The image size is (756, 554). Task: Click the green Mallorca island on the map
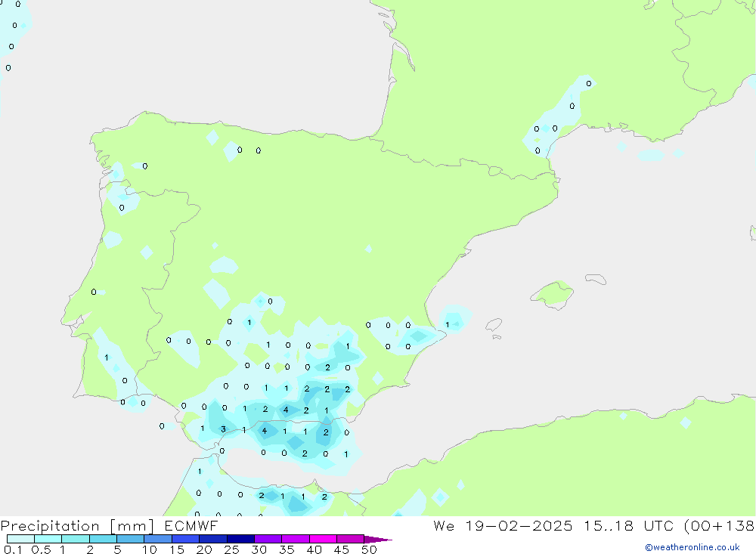click(x=553, y=294)
